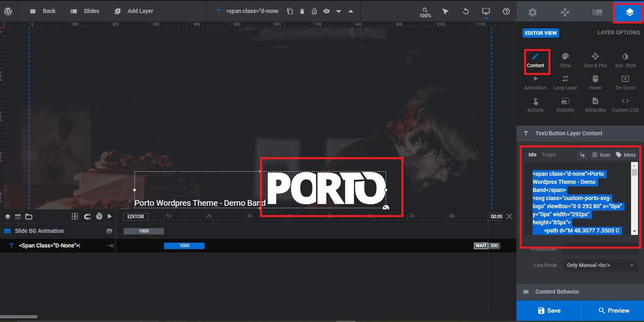
Task: Open the Style layer section
Action: 565,61
